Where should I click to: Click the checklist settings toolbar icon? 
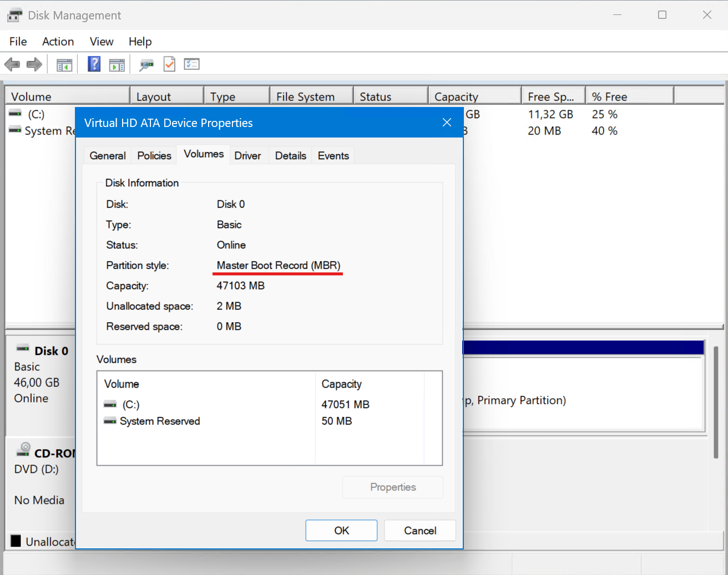[191, 64]
